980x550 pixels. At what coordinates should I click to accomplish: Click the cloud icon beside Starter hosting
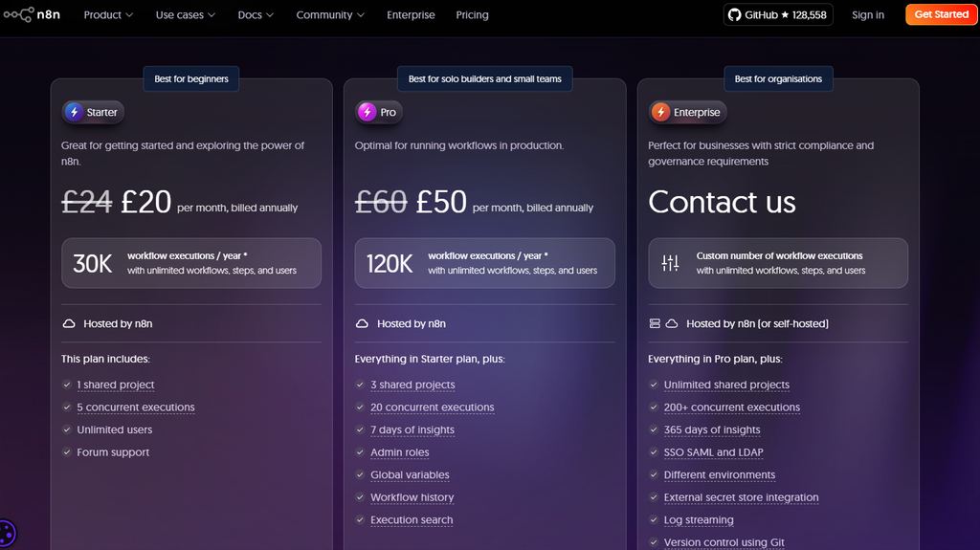69,323
